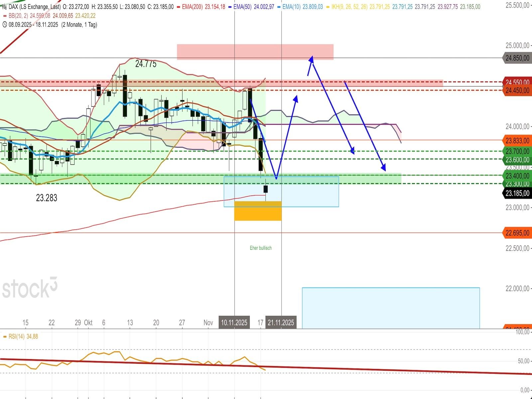Click the RSI(14) indicator label
The width and height of the screenshot is (532, 399).
(17, 336)
